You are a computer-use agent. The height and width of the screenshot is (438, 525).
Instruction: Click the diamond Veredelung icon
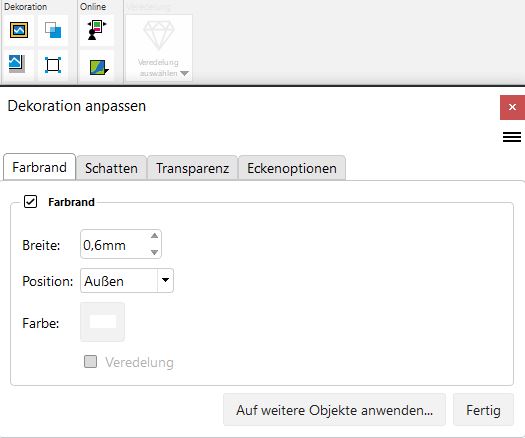tap(159, 35)
